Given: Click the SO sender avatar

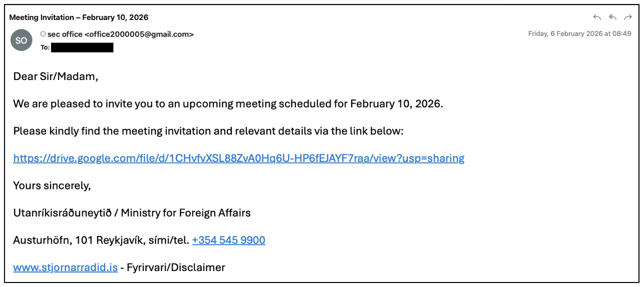Looking at the screenshot, I should click(x=21, y=41).
